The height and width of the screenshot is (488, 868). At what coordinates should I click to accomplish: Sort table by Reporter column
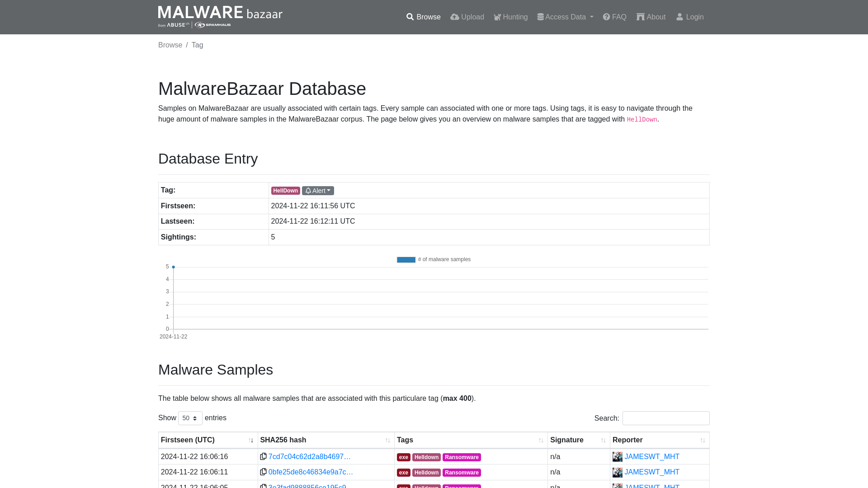click(x=660, y=440)
